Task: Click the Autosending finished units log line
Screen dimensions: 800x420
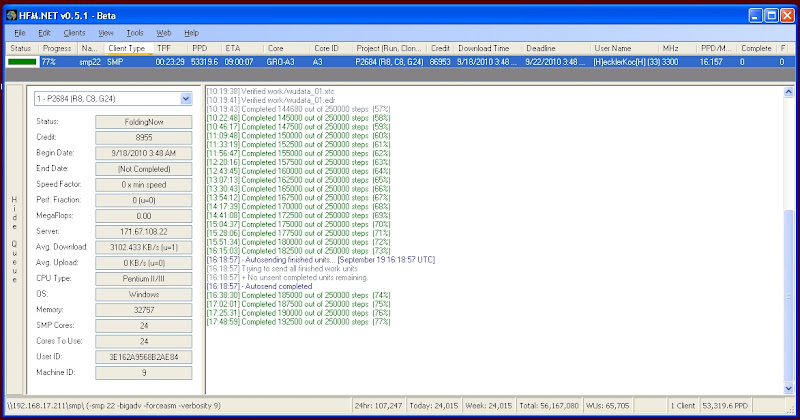Action: (x=321, y=260)
